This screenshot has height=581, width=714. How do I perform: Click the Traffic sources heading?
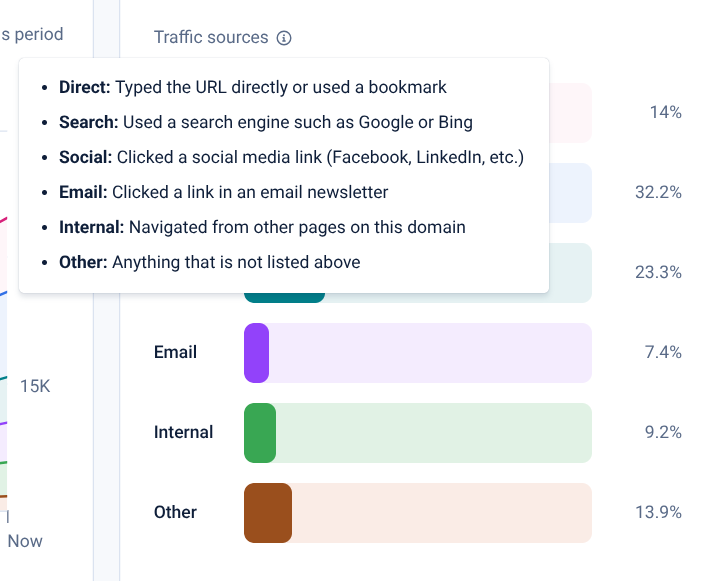coord(211,38)
